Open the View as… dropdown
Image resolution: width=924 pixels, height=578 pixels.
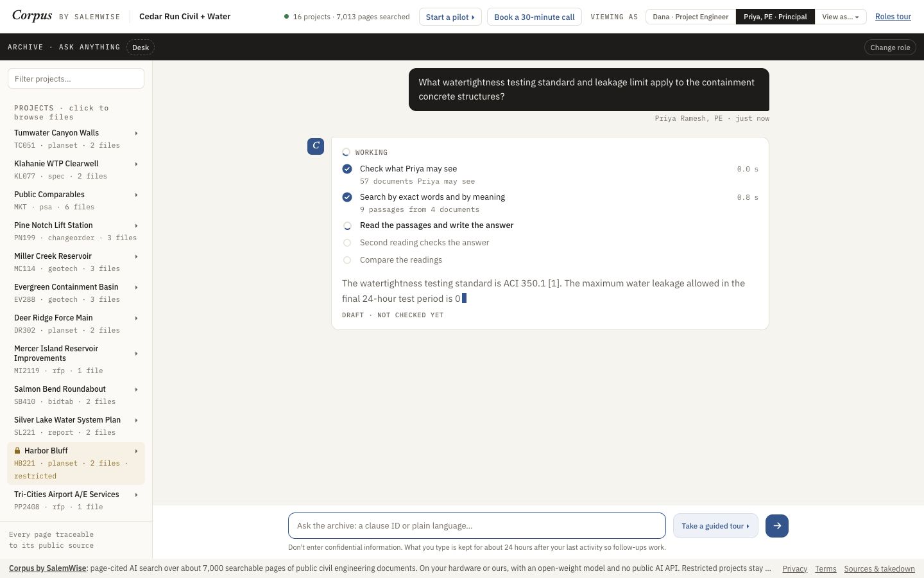pos(841,17)
